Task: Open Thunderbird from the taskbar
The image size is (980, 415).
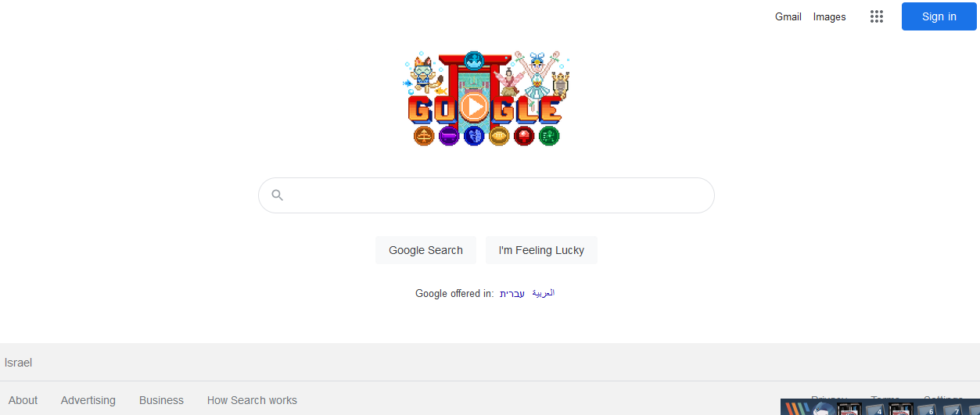Action: point(820,409)
